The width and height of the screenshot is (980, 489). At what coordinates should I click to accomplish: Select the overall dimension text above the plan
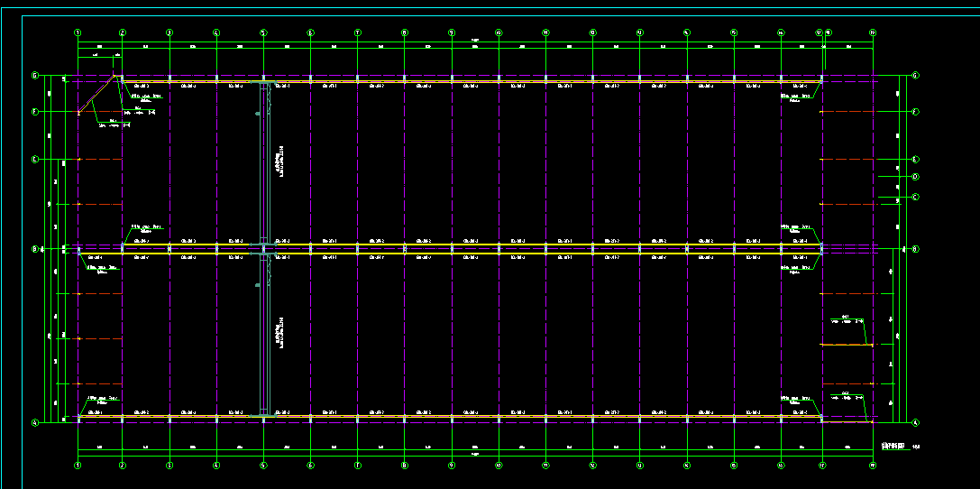475,39
